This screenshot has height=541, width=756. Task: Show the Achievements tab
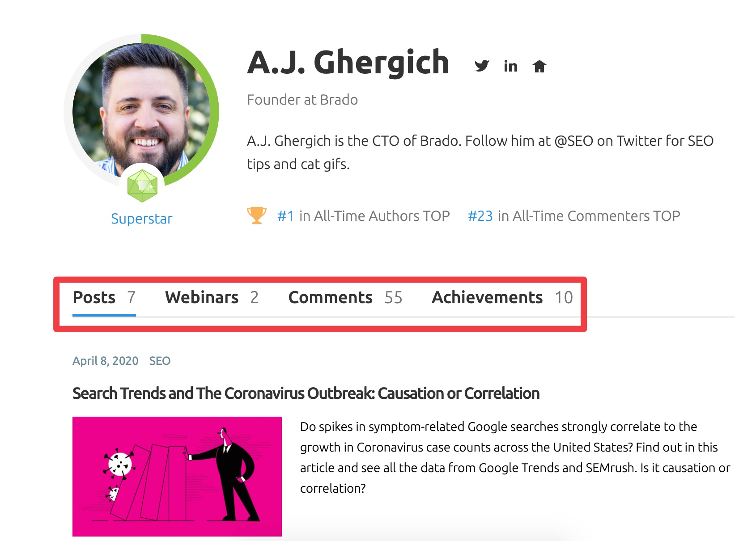(x=502, y=298)
